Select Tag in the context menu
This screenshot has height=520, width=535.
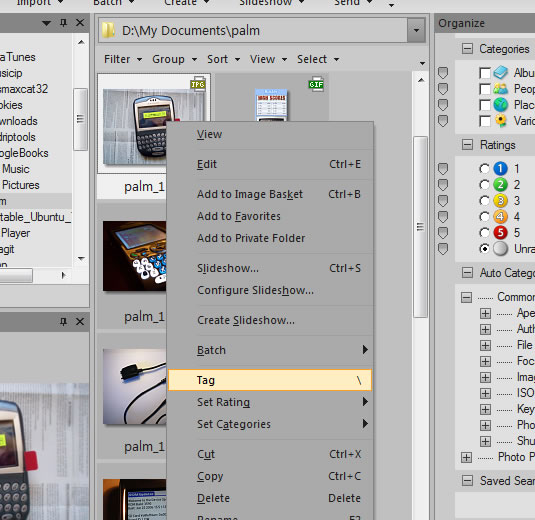point(270,380)
